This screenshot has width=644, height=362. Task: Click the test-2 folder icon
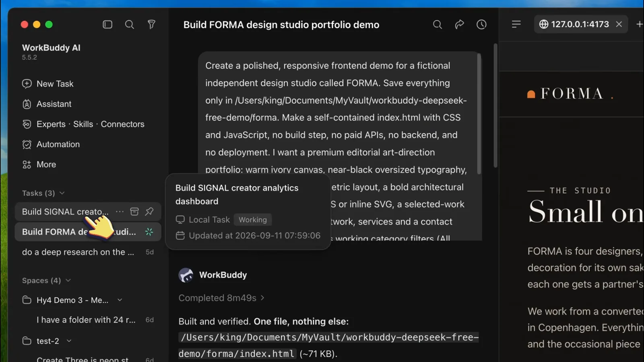pyautogui.click(x=27, y=341)
